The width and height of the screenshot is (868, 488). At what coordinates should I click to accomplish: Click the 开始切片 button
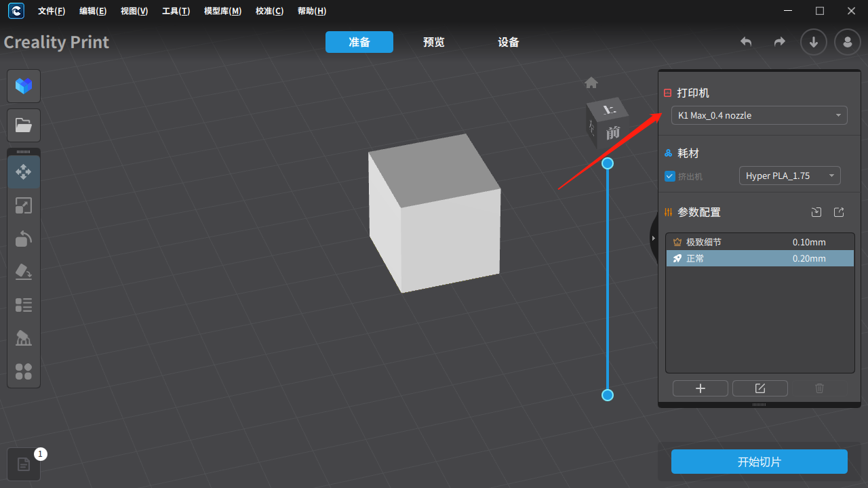tap(759, 462)
